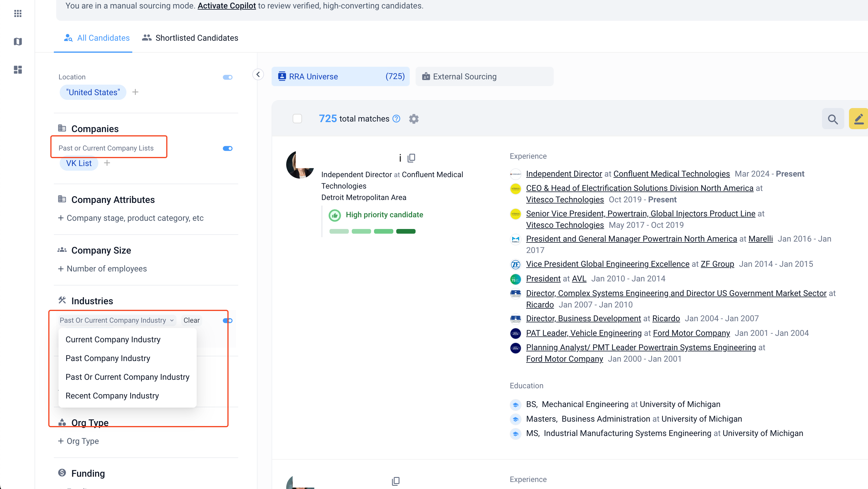Click the Confluent Medical Technologies logo
Viewport: 868px width, 489px height.
point(516,174)
